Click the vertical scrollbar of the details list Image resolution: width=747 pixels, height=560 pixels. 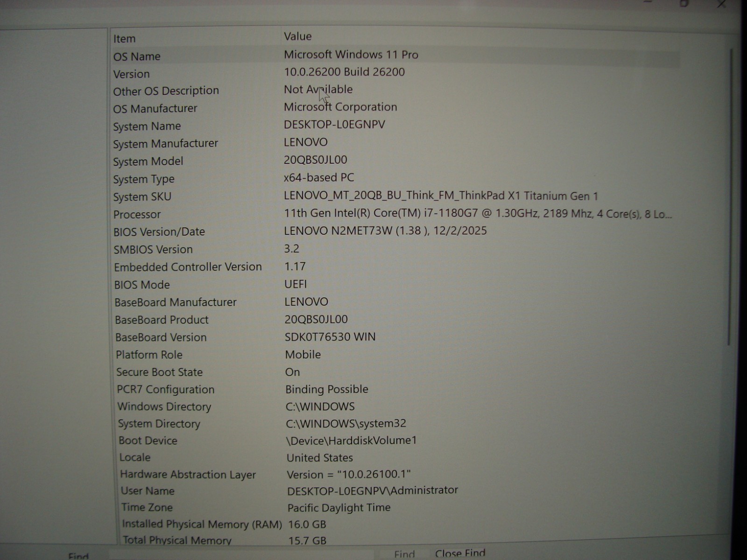[x=729, y=196]
